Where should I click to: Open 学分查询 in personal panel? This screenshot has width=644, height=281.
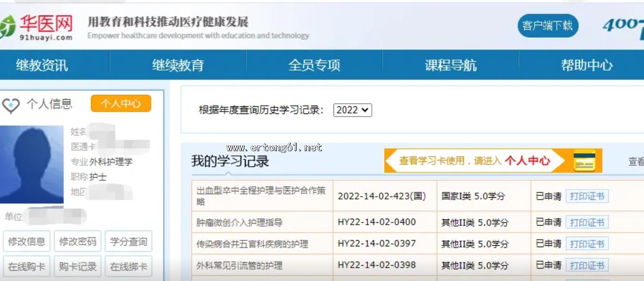point(128,241)
